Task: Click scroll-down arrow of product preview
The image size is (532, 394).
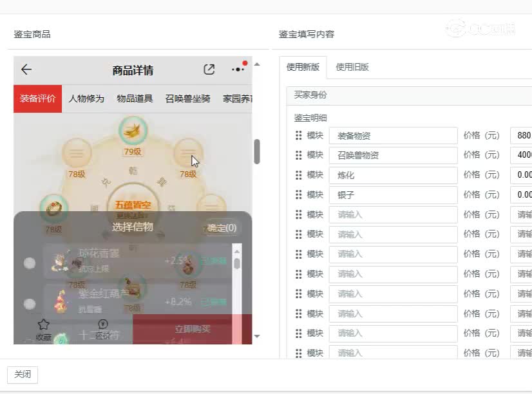Action: [257, 336]
